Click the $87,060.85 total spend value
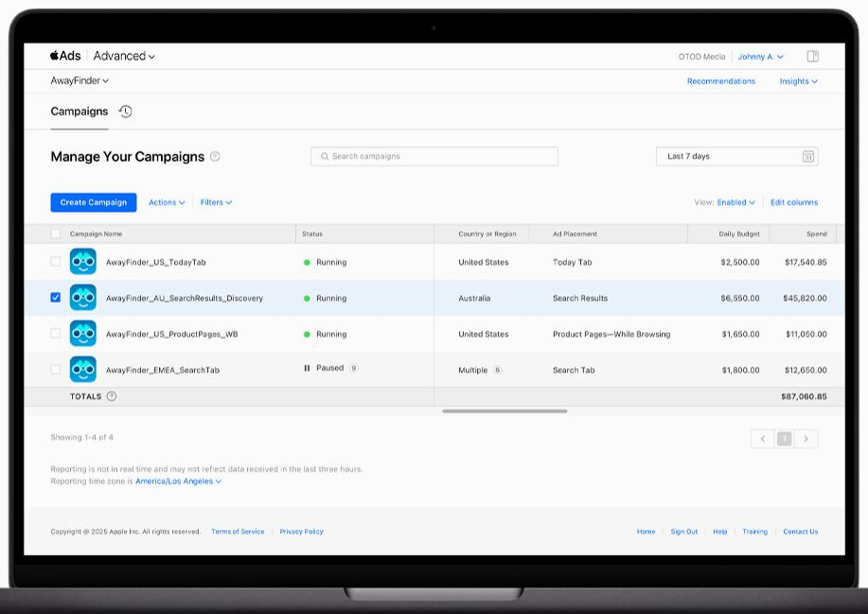Image resolution: width=868 pixels, height=614 pixels. (x=804, y=396)
